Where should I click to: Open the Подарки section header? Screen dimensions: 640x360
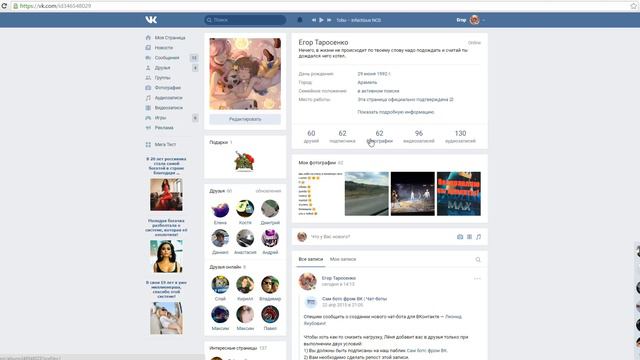[221, 142]
